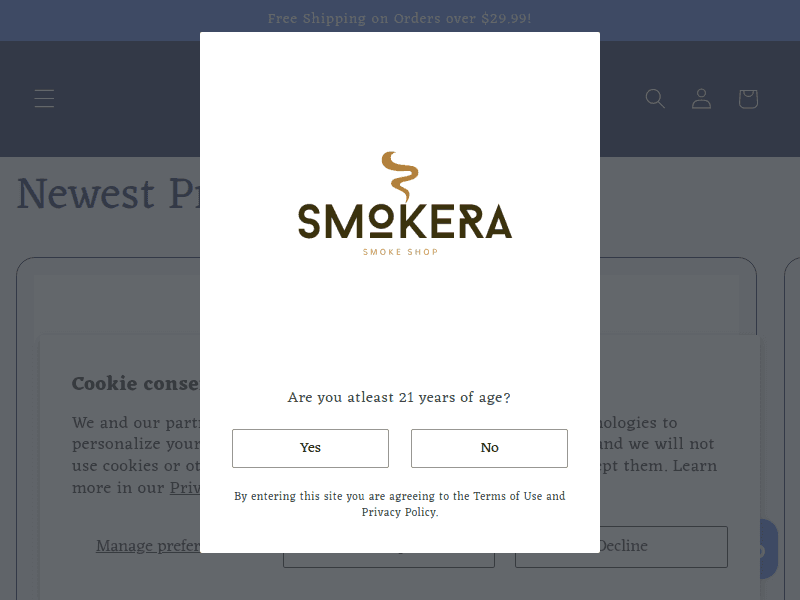Click the Free Shipping announcement banner

400,19
